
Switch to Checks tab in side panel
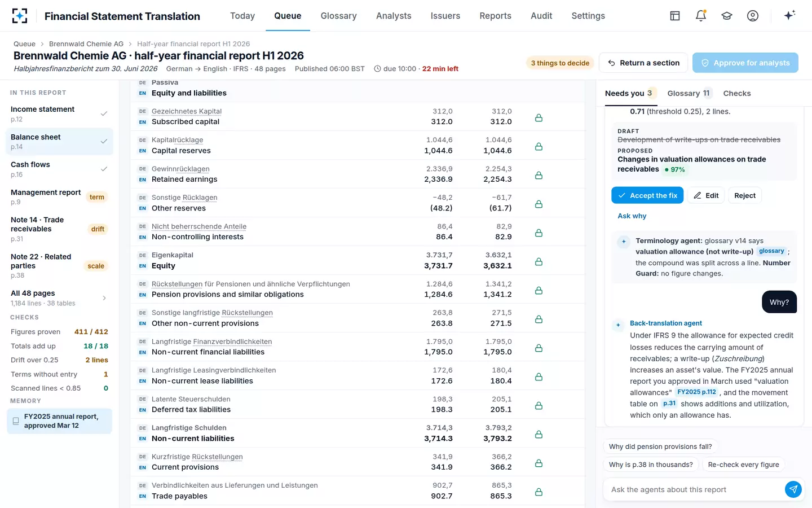point(737,93)
